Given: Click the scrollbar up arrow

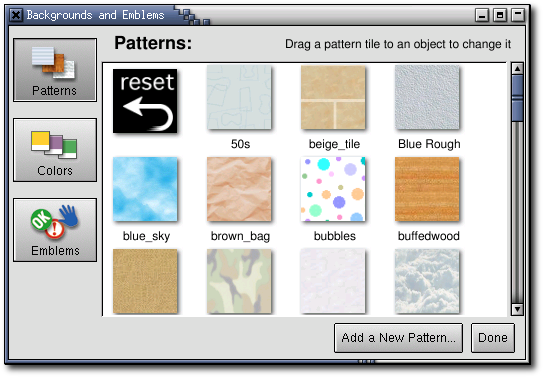Looking at the screenshot, I should [x=517, y=69].
